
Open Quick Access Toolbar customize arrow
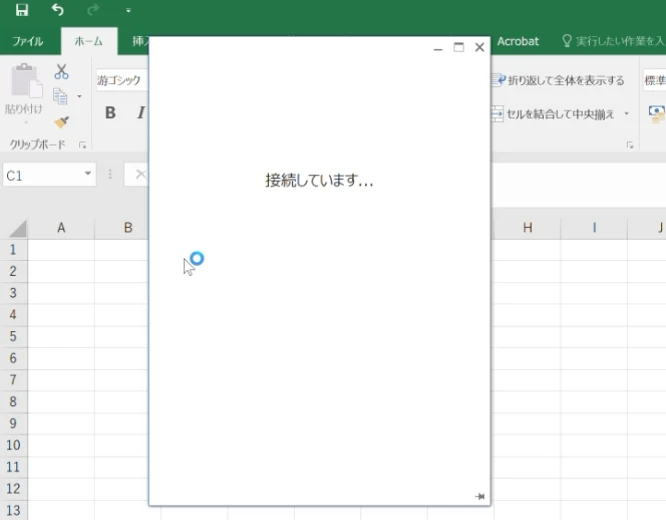tap(128, 11)
